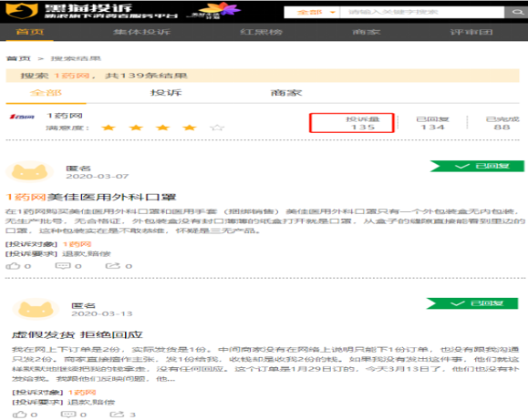Click the 首页 breadcrumb link
Viewport: 528px width, 420px height.
tap(18, 58)
